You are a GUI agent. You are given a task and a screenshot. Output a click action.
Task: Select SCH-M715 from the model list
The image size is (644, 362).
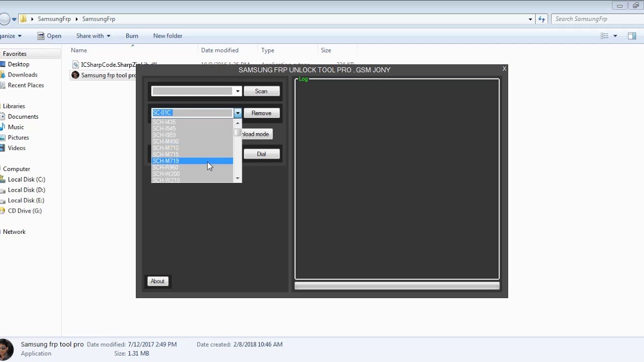click(x=192, y=154)
